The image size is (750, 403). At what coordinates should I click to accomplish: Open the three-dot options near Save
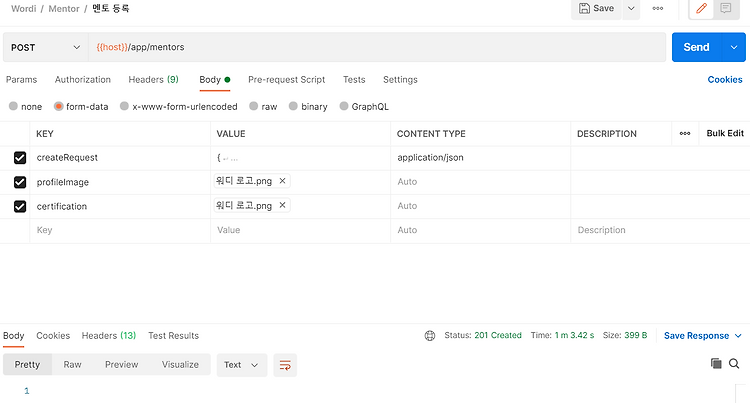658,8
